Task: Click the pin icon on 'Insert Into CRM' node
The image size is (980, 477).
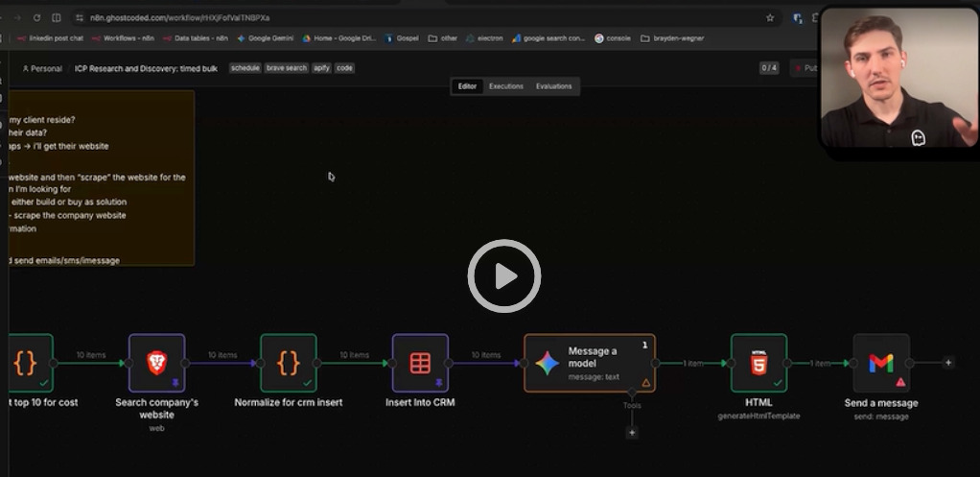Action: click(439, 383)
